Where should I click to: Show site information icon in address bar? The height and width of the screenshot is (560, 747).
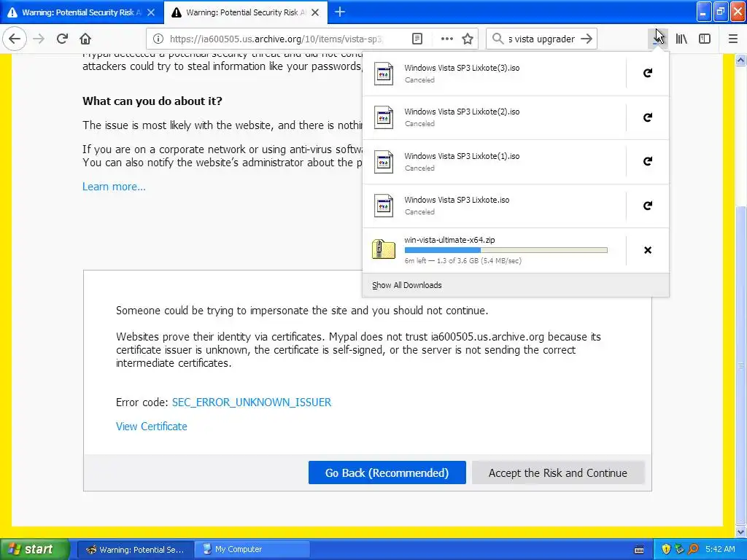158,39
